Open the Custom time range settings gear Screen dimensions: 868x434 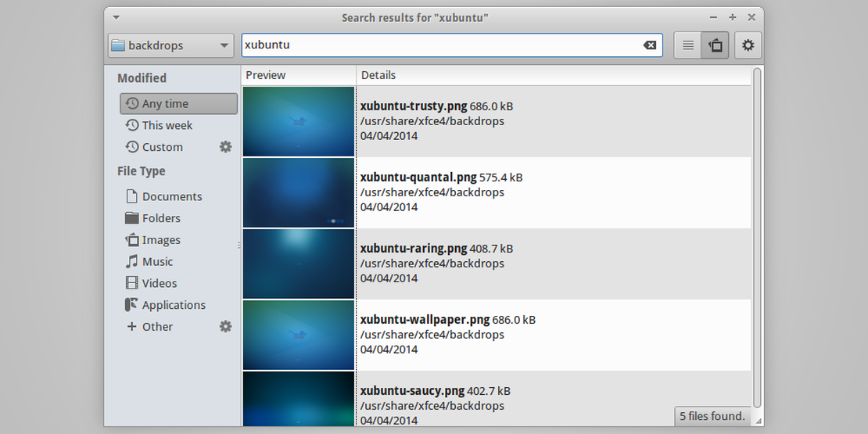[x=225, y=147]
